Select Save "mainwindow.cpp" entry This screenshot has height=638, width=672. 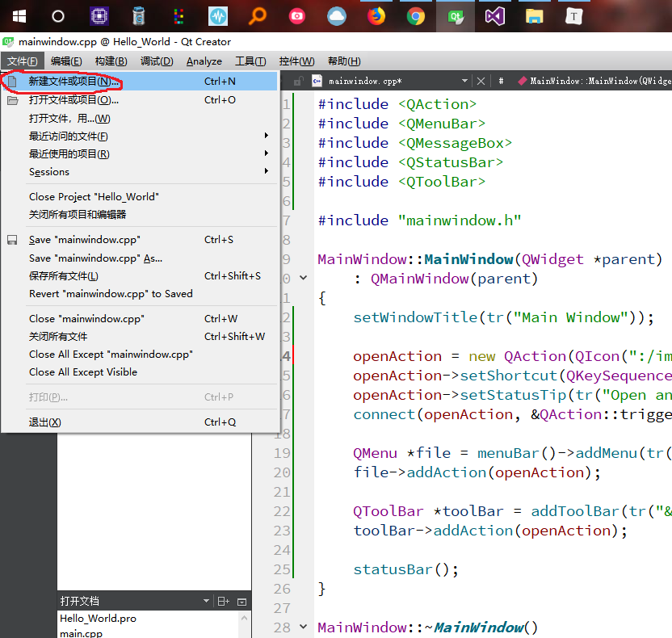point(140,240)
